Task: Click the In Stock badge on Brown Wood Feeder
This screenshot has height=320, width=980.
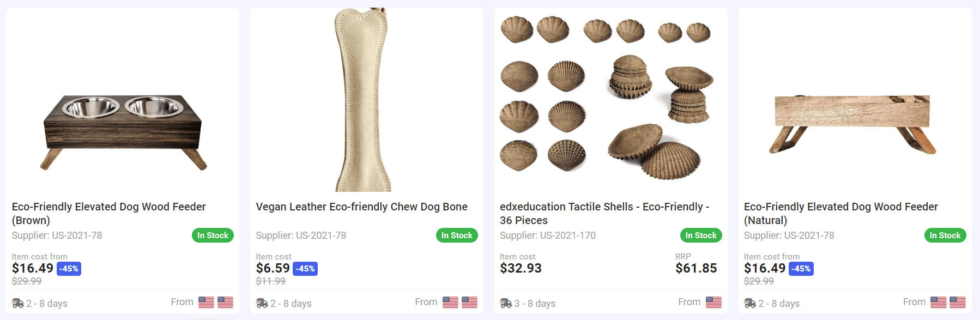Action: [x=213, y=235]
